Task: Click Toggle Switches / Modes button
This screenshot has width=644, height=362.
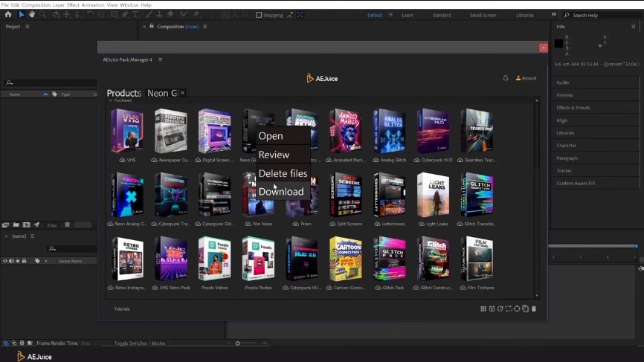Action: coord(140,343)
